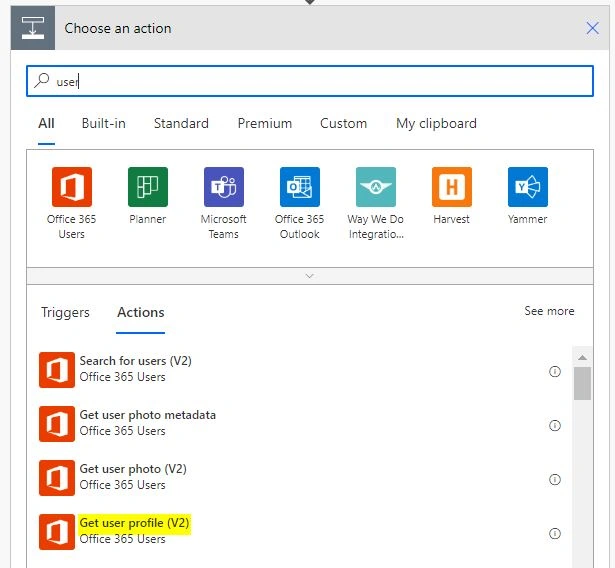Click the Microsoft Teams connector label
Image resolution: width=615 pixels, height=568 pixels.
tap(224, 226)
